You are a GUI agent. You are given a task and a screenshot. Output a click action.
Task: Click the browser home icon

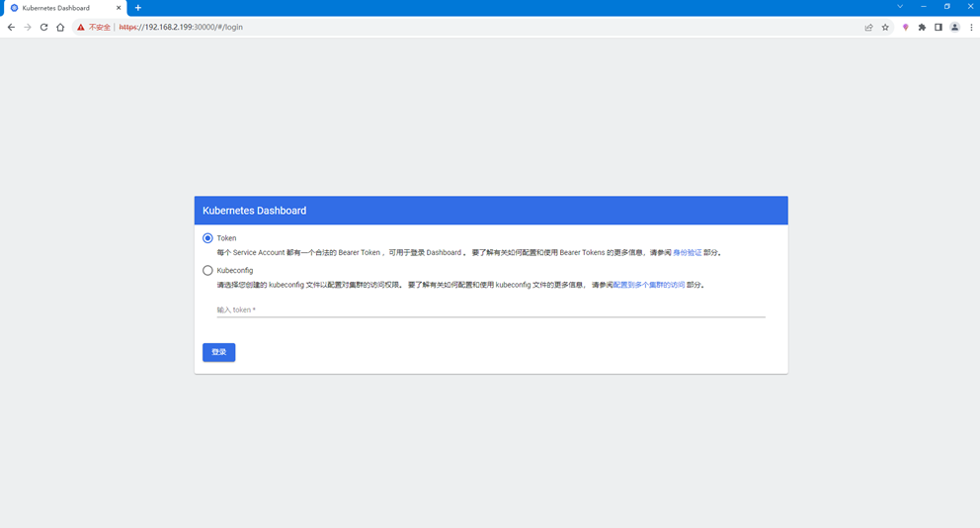(x=60, y=27)
